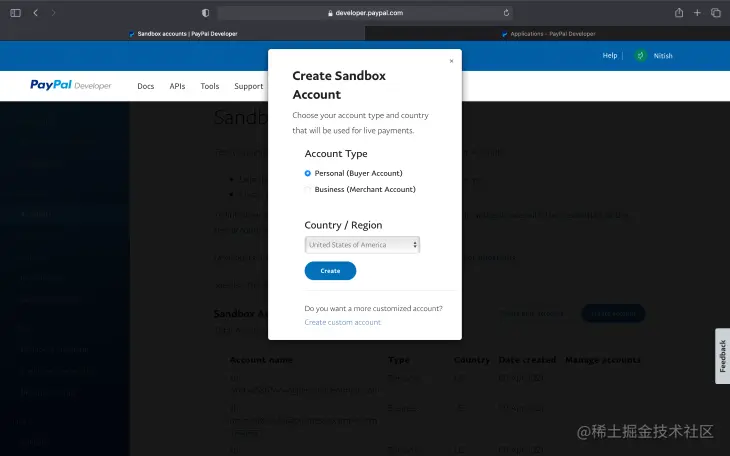Show the tab overview icon
The width and height of the screenshot is (730, 456).
coord(716,13)
